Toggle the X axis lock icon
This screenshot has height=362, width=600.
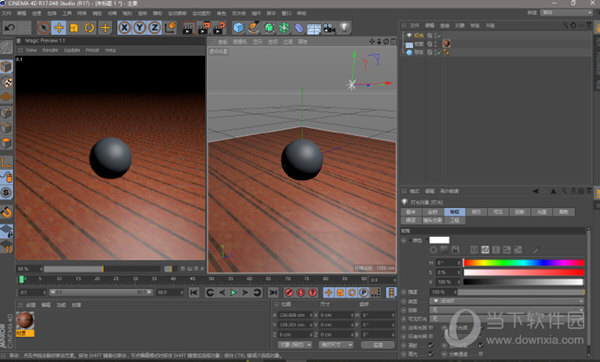point(124,28)
